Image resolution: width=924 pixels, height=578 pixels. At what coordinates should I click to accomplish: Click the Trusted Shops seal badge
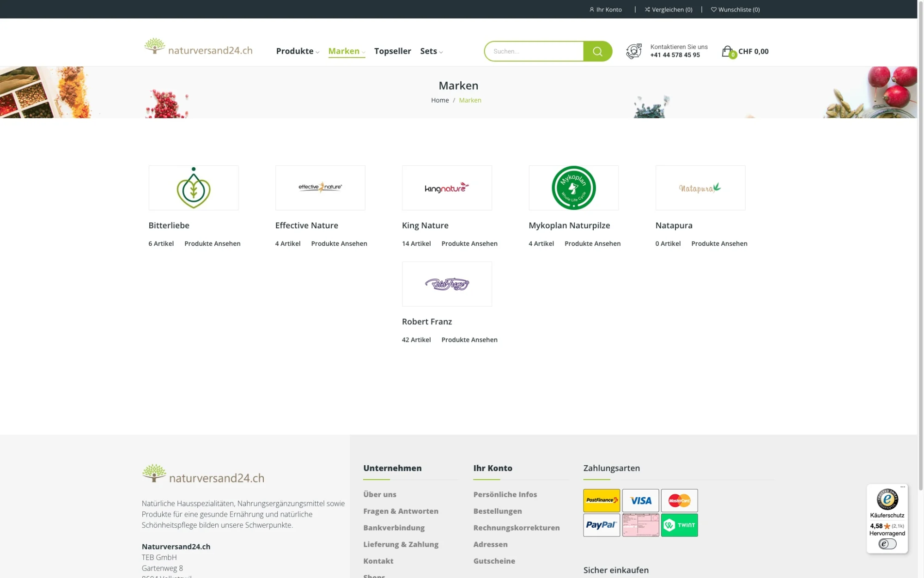point(887,499)
